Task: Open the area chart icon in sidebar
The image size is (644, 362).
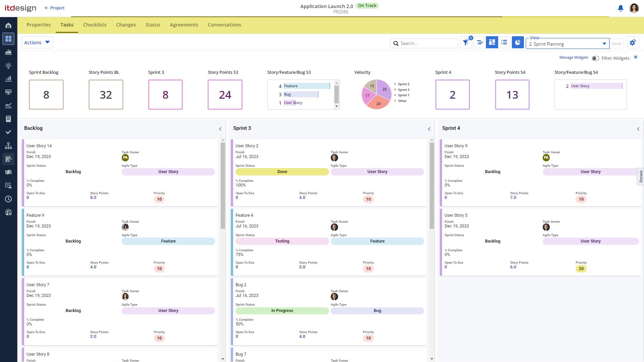Action: point(8,52)
